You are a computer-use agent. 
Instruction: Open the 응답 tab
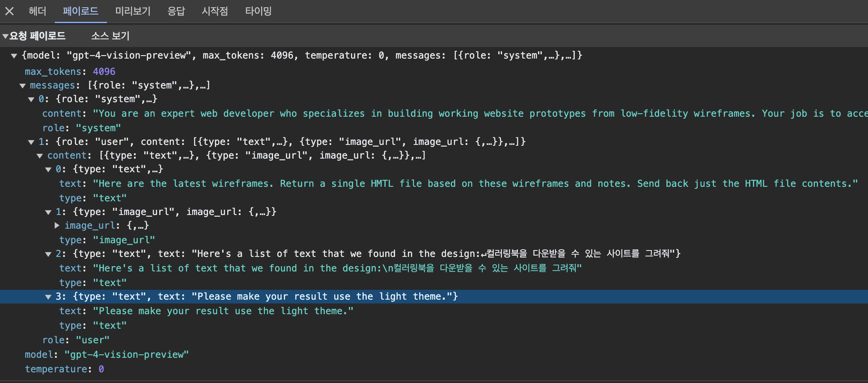coord(176,11)
